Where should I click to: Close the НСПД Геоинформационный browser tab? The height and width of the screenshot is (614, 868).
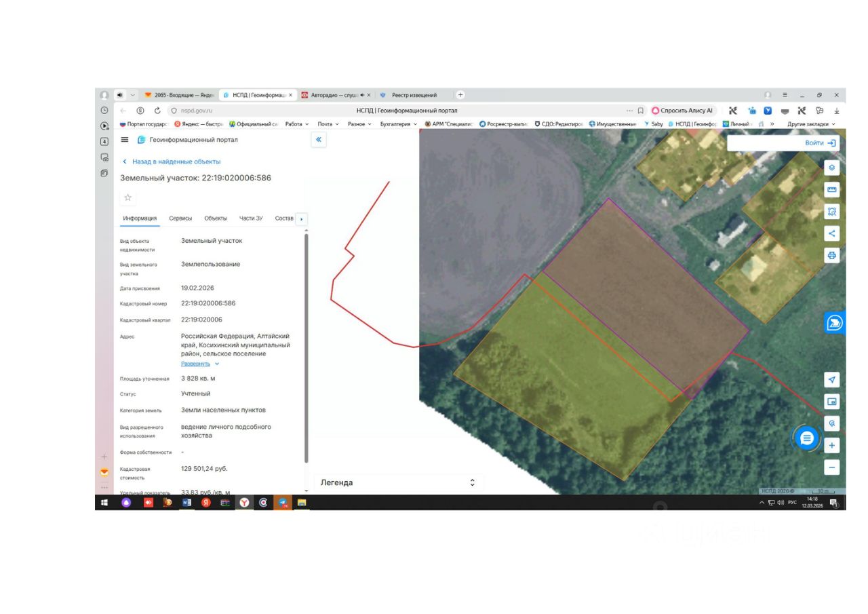[x=291, y=95]
